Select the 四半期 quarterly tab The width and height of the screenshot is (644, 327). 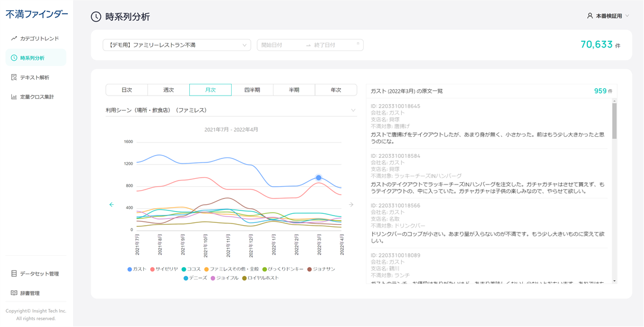252,90
